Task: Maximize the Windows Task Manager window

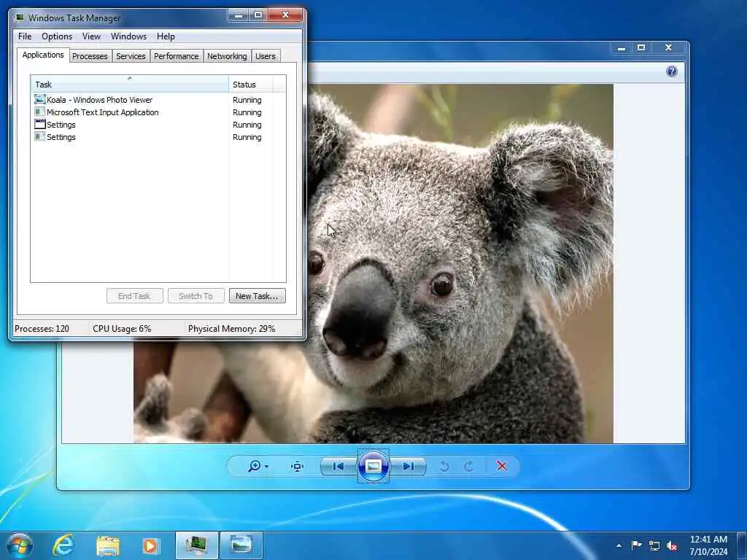Action: pyautogui.click(x=258, y=15)
